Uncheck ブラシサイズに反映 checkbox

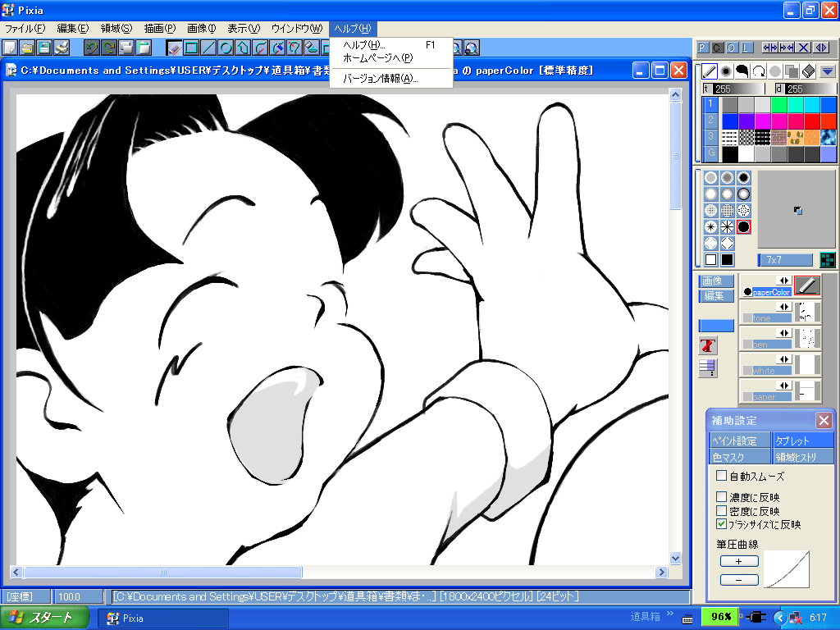(x=722, y=524)
